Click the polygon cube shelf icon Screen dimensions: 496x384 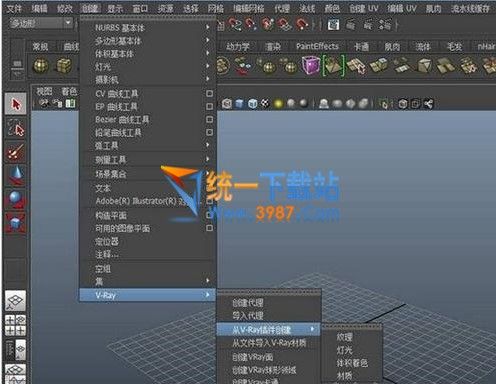pos(63,66)
